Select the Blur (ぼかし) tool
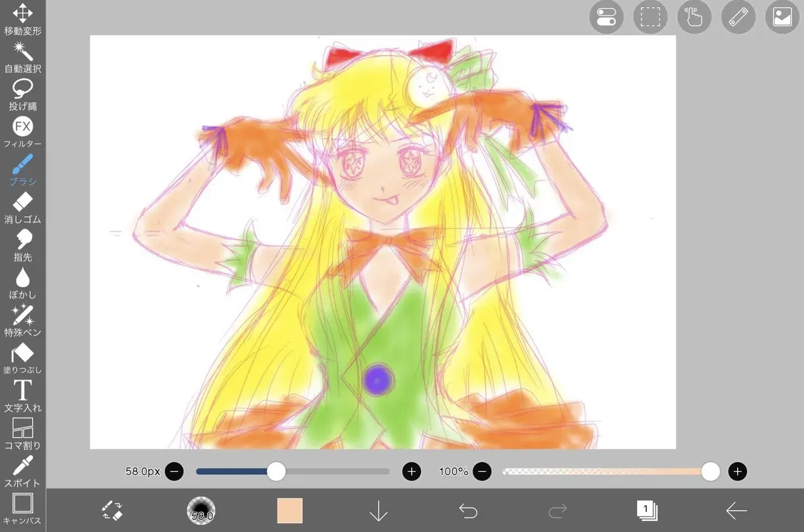804x532 pixels. pyautogui.click(x=23, y=283)
